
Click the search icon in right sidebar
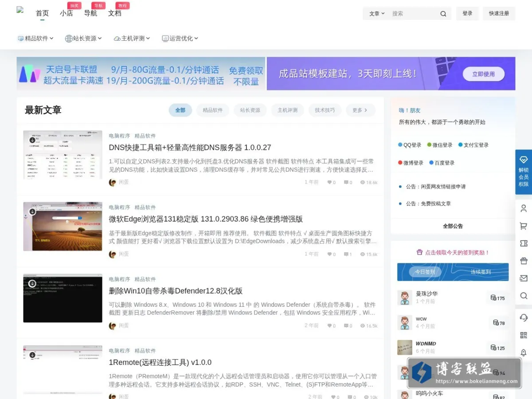pyautogui.click(x=524, y=296)
